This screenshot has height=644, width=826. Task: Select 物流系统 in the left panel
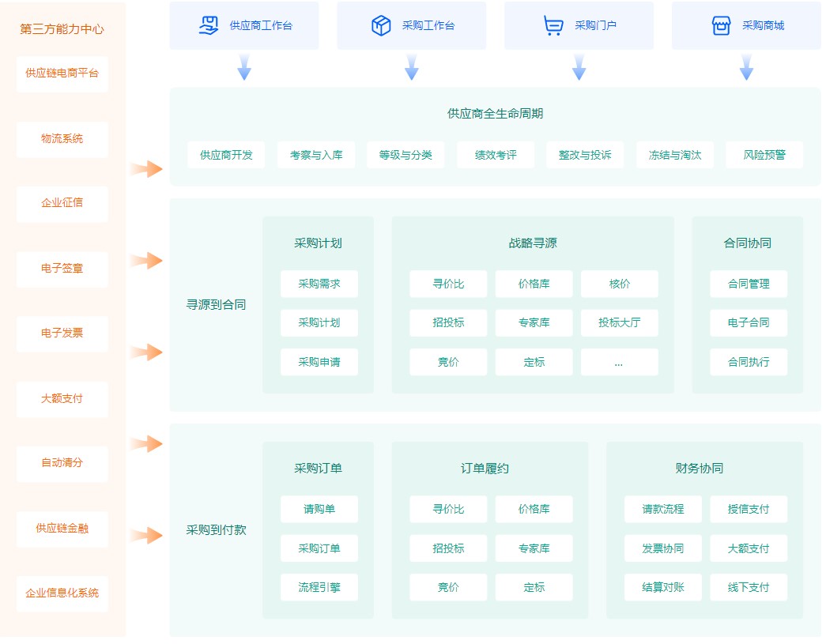point(62,139)
